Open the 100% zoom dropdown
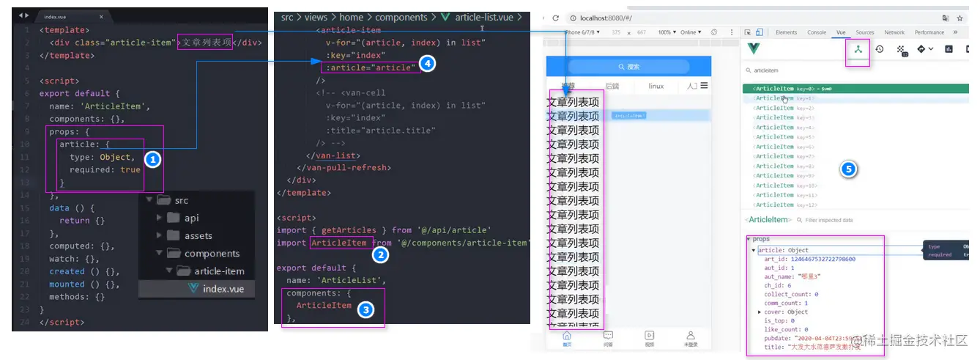Viewport: 980px width, 360px height. (666, 32)
